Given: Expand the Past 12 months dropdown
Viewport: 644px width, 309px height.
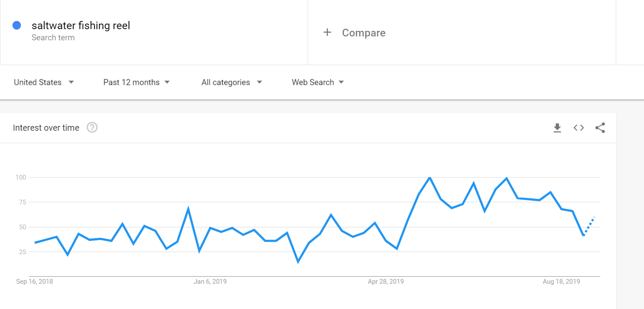Looking at the screenshot, I should [137, 82].
